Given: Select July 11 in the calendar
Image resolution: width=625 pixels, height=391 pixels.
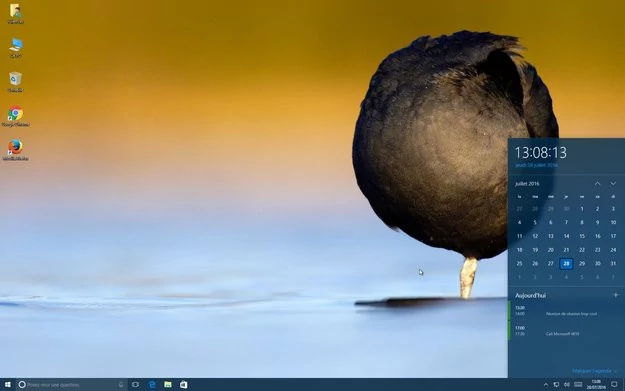Looking at the screenshot, I should (519, 236).
